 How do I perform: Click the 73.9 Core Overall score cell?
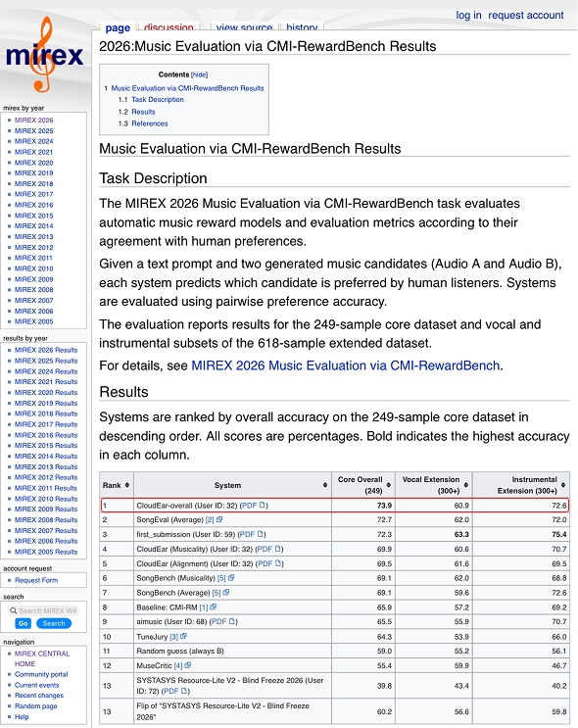(x=363, y=506)
